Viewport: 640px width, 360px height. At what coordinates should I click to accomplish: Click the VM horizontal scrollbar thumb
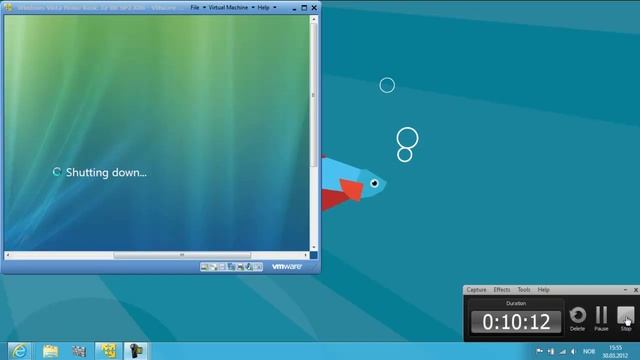[x=182, y=255]
